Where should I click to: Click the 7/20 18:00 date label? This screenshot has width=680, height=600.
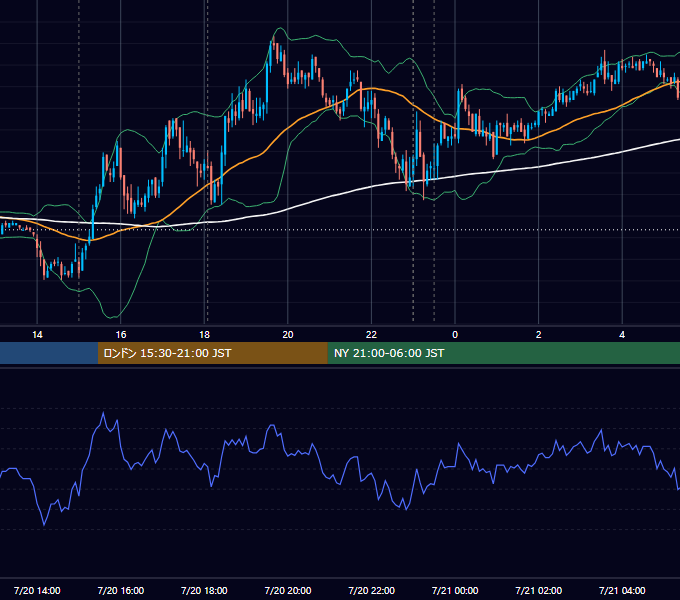pos(204,590)
